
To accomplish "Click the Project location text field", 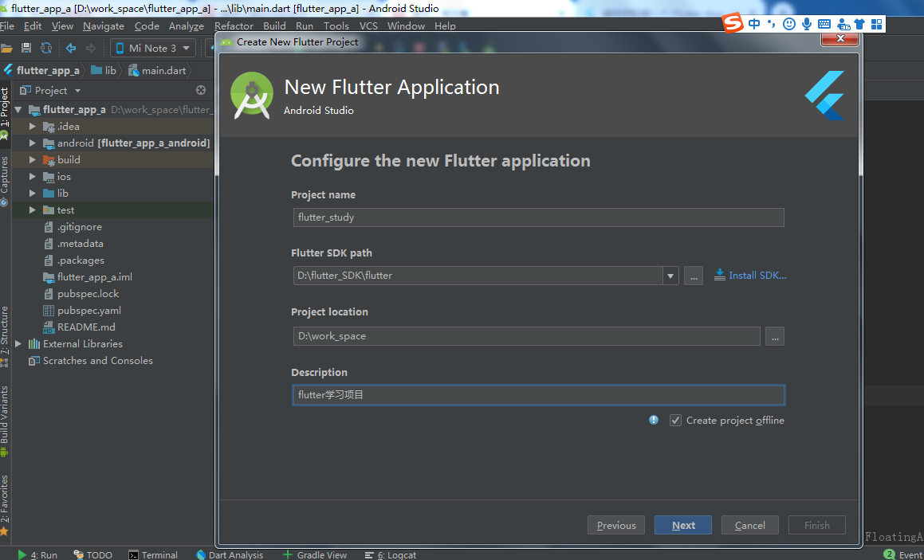I will pyautogui.click(x=527, y=336).
